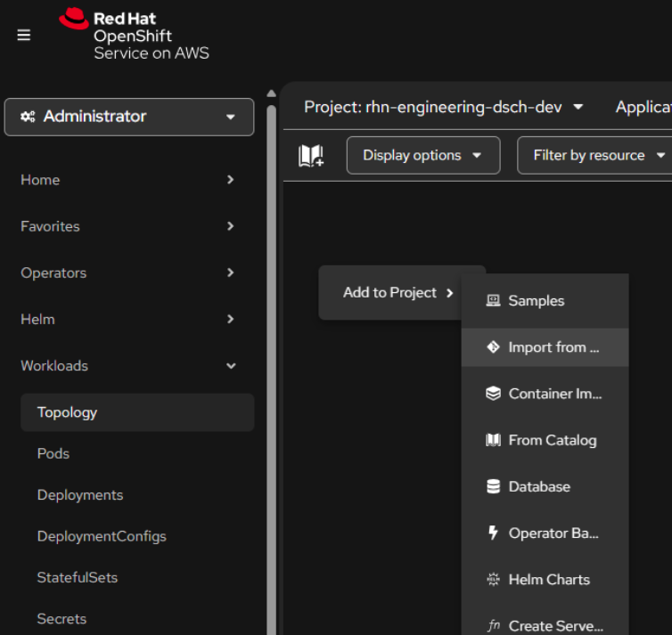This screenshot has height=635, width=672.
Task: Go to Deployments in the sidebar
Action: (80, 494)
